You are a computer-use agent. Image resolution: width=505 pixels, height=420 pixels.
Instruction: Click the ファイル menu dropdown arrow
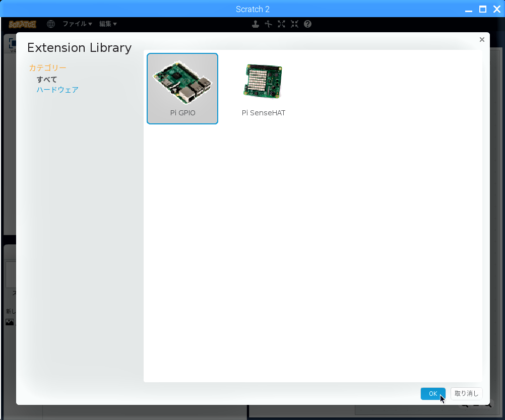(x=90, y=24)
